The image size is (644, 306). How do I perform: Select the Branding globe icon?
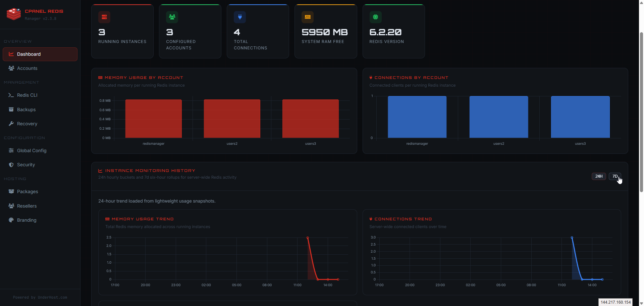[x=11, y=220]
